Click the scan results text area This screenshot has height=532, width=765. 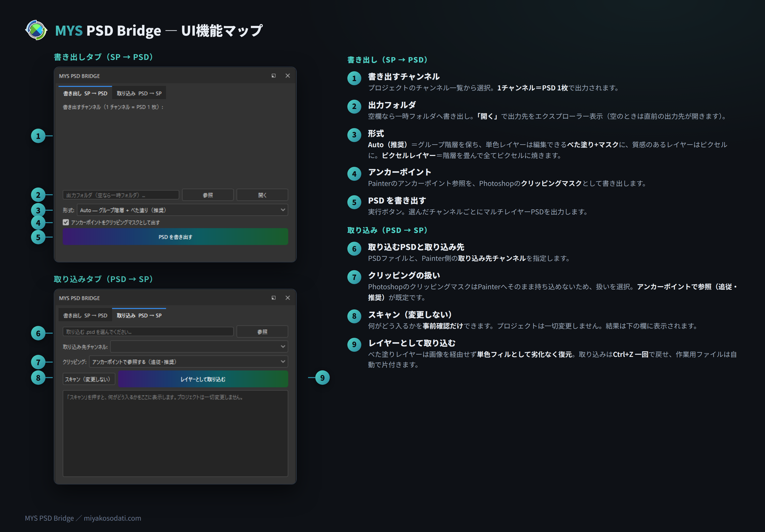(x=175, y=433)
